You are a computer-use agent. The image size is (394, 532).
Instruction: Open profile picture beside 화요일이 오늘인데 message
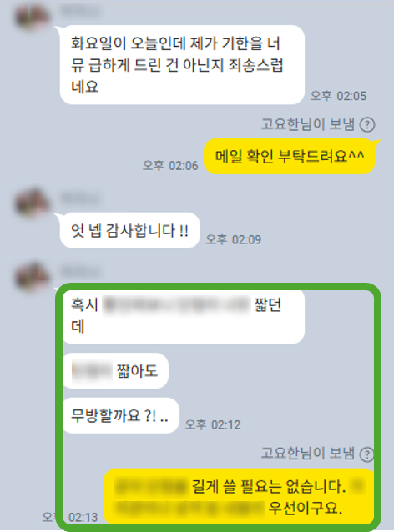33,17
